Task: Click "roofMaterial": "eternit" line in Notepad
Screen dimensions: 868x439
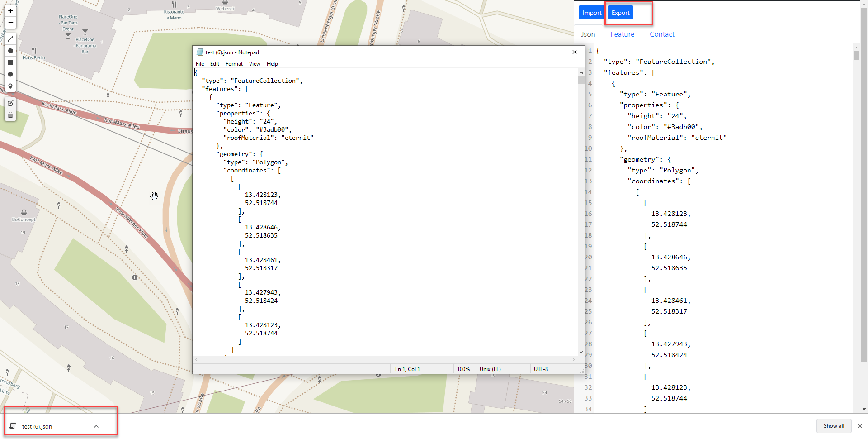Action: tap(269, 138)
